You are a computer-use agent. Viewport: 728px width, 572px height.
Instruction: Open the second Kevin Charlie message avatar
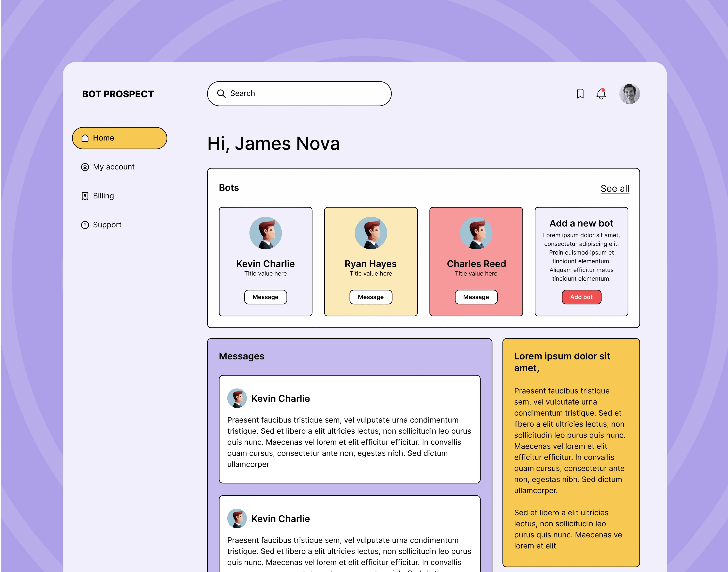pyautogui.click(x=237, y=518)
